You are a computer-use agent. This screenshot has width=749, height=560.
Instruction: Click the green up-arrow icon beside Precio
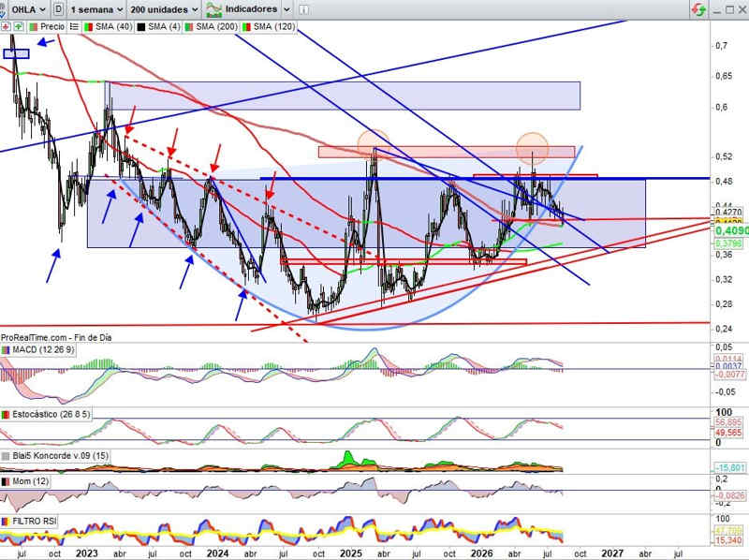[x=18, y=27]
